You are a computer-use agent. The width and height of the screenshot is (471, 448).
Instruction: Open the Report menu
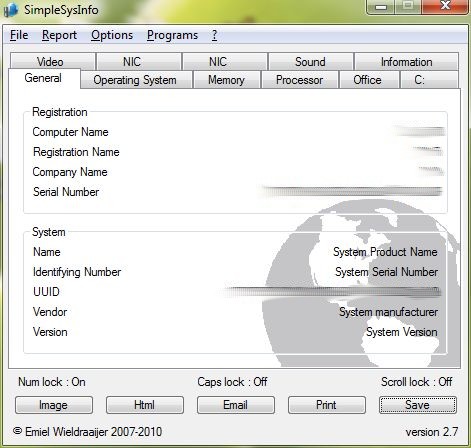[59, 35]
